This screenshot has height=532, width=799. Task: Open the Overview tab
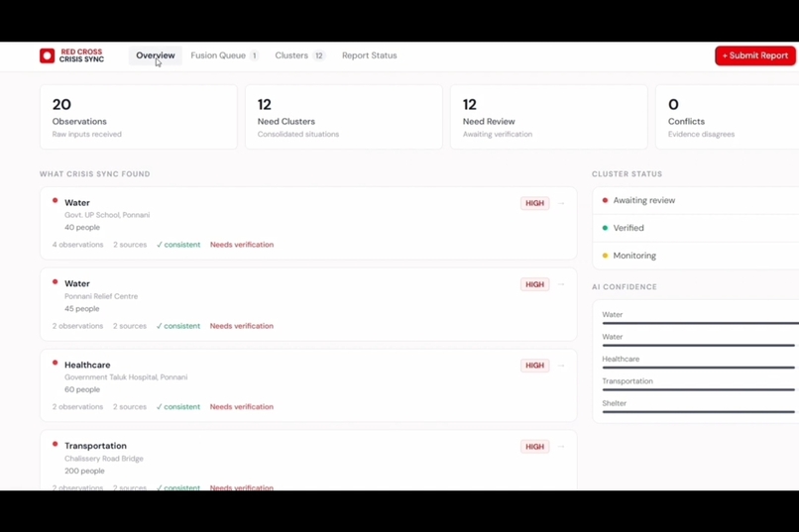155,55
